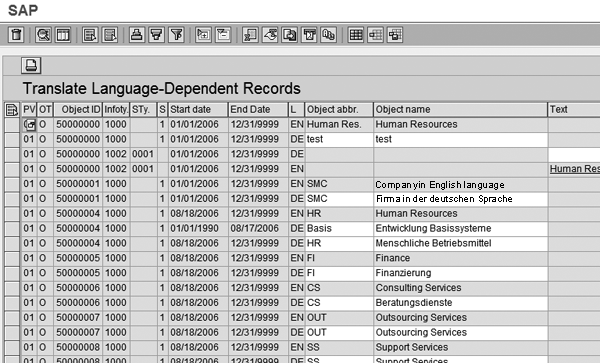Click the 'Consulting Services' cell
This screenshot has height=363, width=600.
460,288
